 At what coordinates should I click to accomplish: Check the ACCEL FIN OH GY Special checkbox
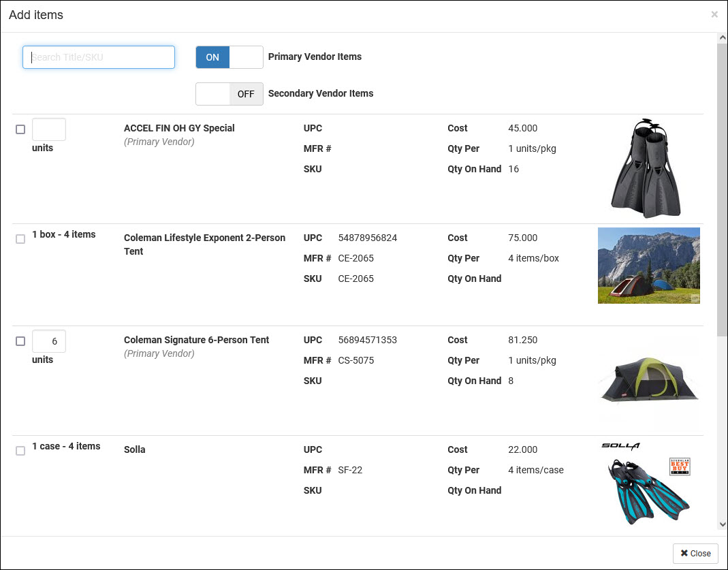20,129
